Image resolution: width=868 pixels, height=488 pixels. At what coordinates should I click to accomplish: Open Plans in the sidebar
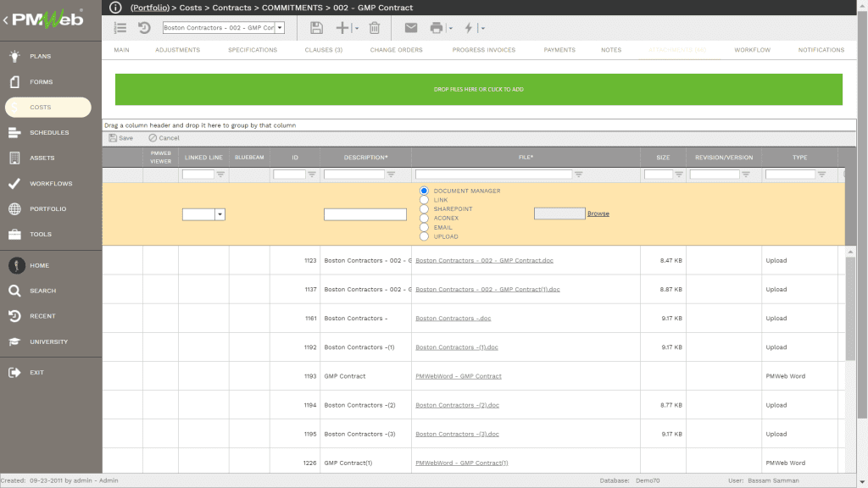(x=41, y=57)
